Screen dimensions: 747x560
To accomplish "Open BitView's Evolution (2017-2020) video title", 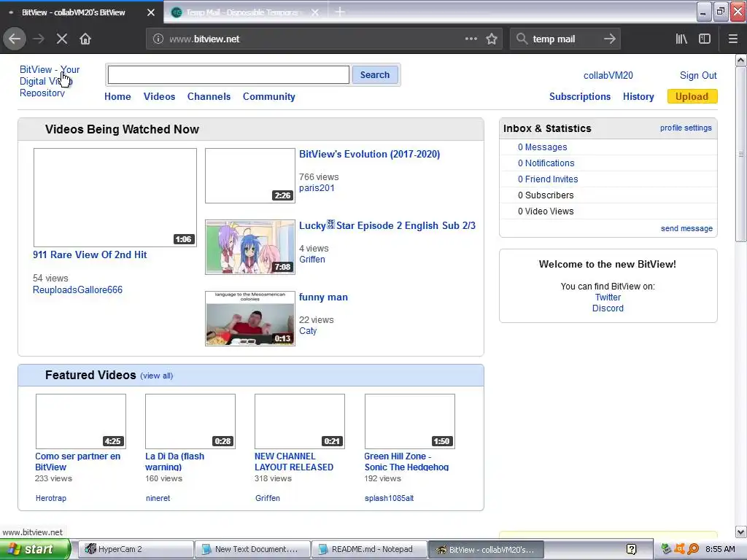I will pos(369,155).
